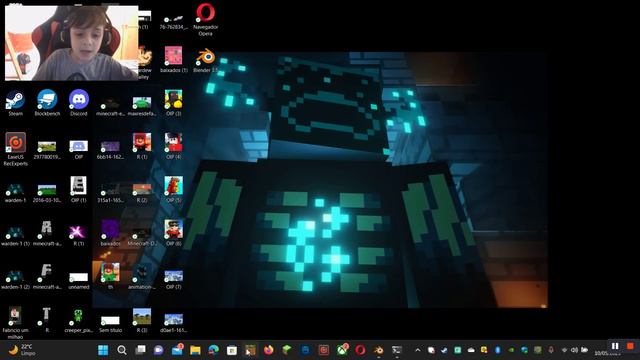
Task: Select the R (3) landscape image file
Action: [142, 320]
